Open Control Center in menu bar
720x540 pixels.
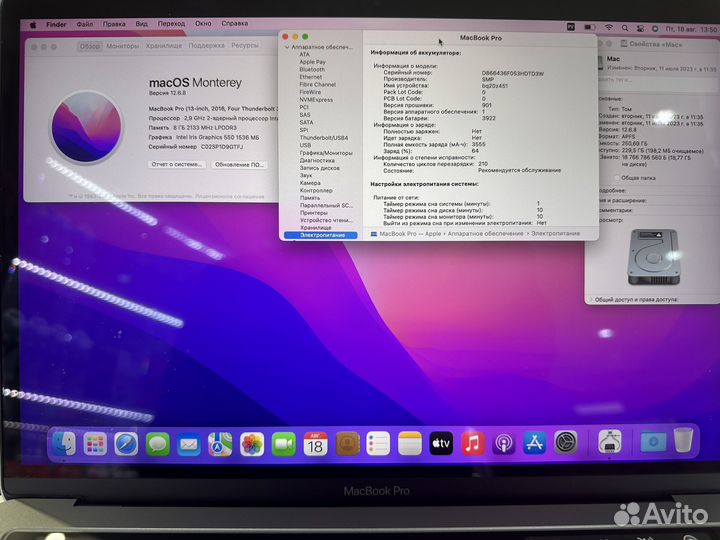coord(640,28)
